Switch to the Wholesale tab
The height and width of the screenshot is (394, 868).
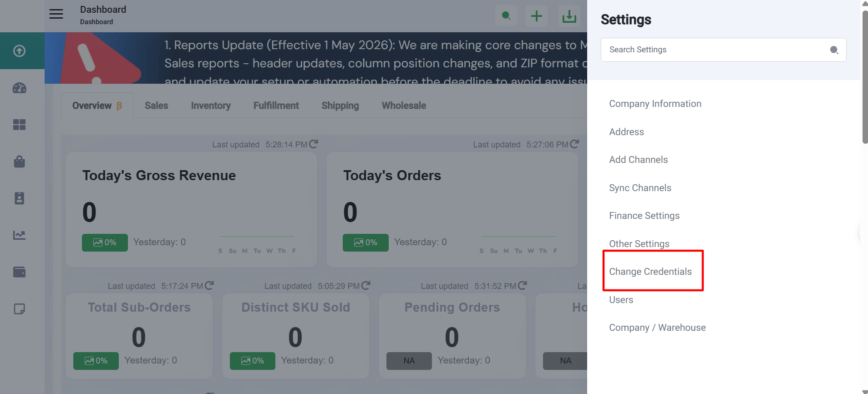point(404,106)
